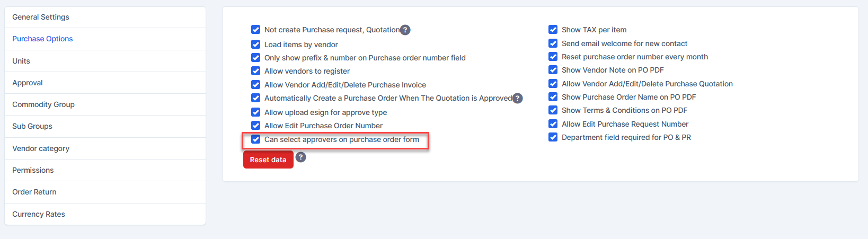The width and height of the screenshot is (868, 239).
Task: Disable Can select approvers on purchase order form
Action: pyautogui.click(x=256, y=139)
